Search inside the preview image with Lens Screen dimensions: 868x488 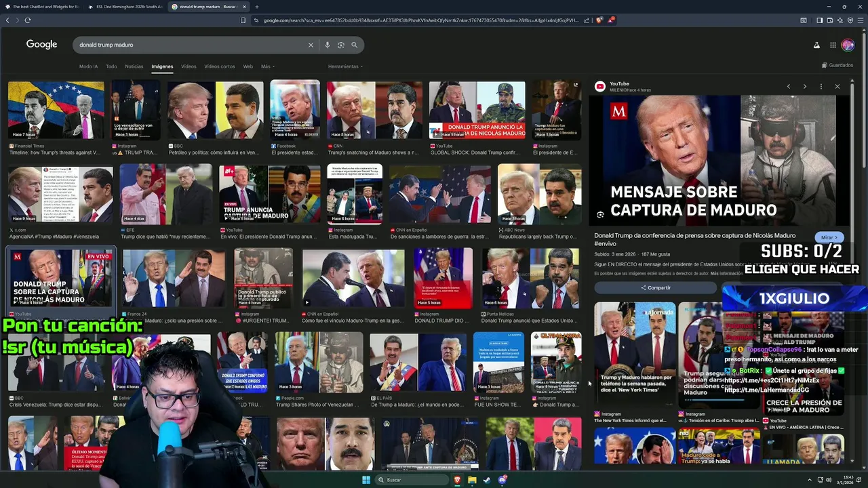click(x=600, y=215)
